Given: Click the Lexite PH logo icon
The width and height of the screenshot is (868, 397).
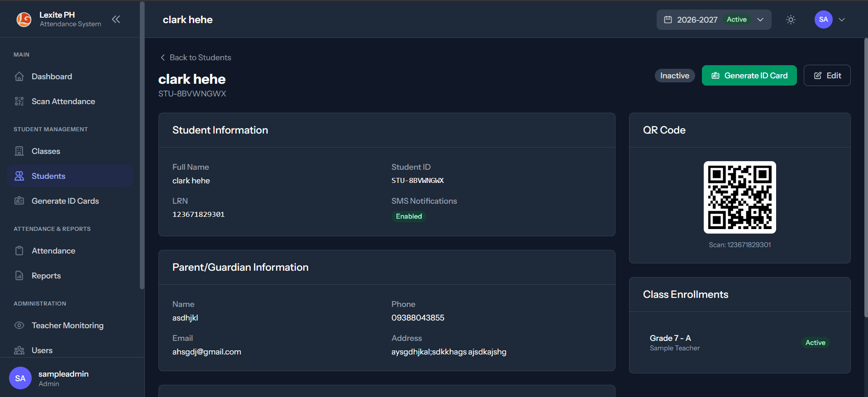Looking at the screenshot, I should [x=24, y=19].
